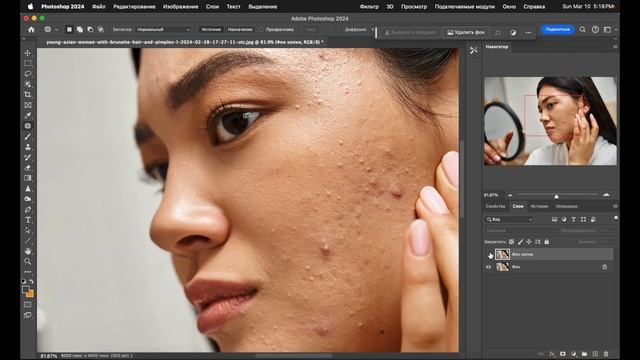Viewport: 640px width, 360px height.
Task: Select the Eraser tool
Action: click(28, 168)
